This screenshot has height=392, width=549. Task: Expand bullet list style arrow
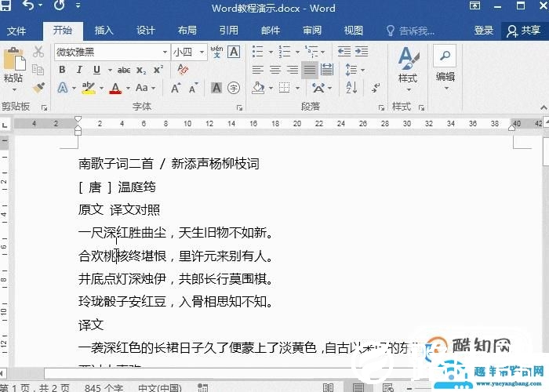271,53
